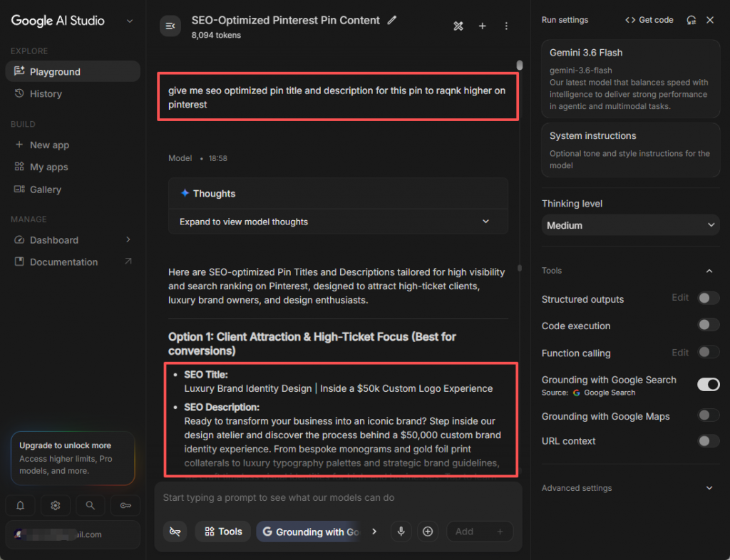Image resolution: width=730 pixels, height=560 pixels.
Task: Expand the Dashboard submenu
Action: coord(128,239)
